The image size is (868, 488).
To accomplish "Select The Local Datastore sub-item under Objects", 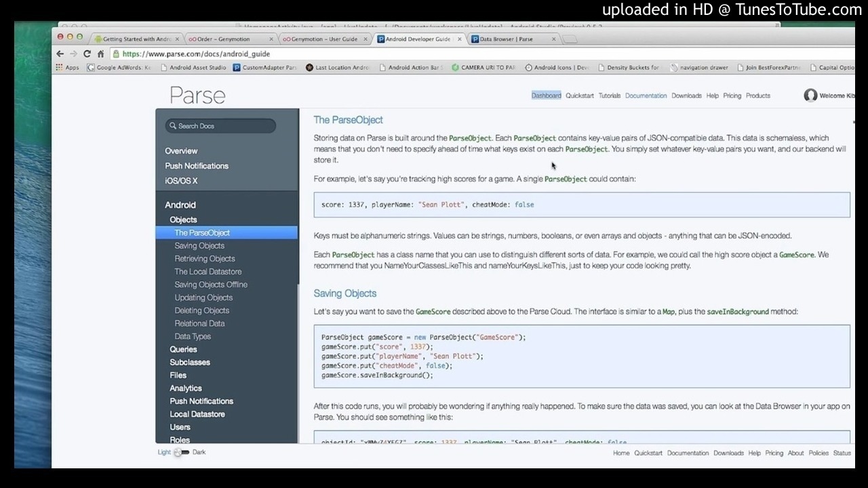I will [x=208, y=272].
